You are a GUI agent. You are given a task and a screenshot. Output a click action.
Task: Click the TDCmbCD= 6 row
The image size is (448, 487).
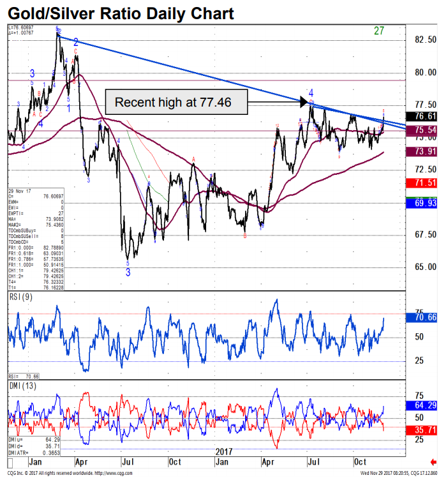36,242
